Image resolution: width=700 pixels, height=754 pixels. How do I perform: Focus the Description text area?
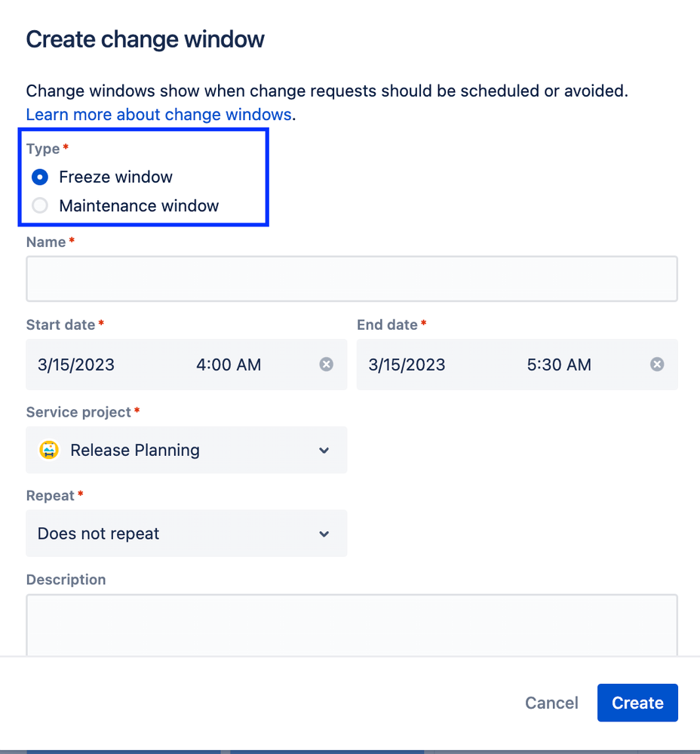click(x=352, y=625)
